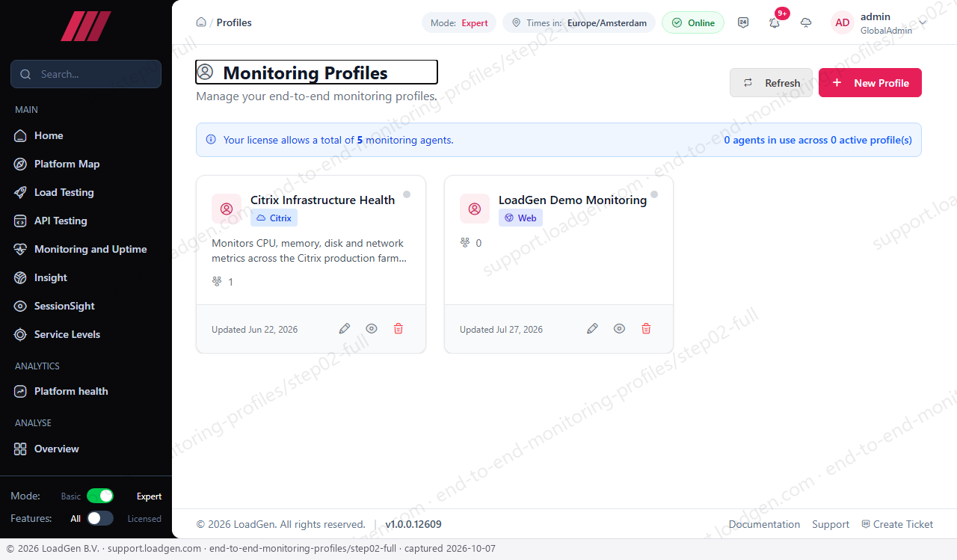The image size is (957, 560).
Task: Open Platform health in sidebar
Action: (x=86, y=391)
